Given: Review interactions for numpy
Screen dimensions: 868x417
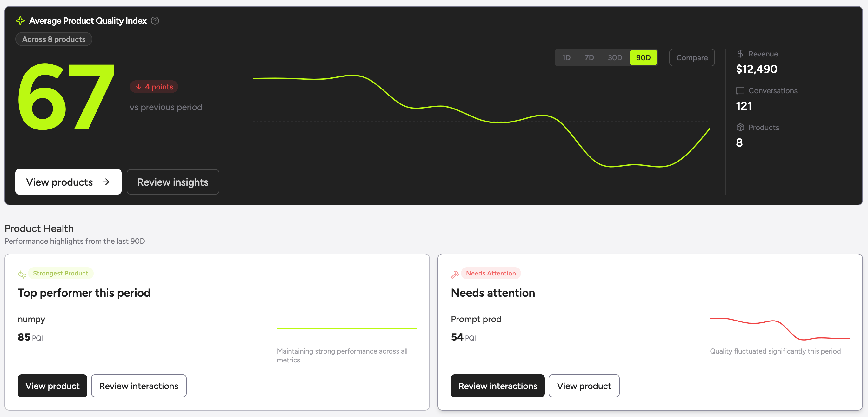Looking at the screenshot, I should coord(138,386).
